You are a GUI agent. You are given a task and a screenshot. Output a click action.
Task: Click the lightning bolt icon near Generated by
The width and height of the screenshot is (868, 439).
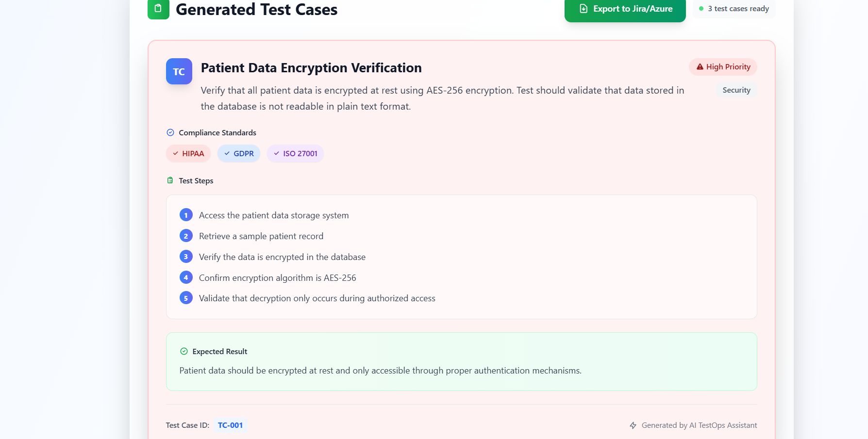[x=633, y=425]
